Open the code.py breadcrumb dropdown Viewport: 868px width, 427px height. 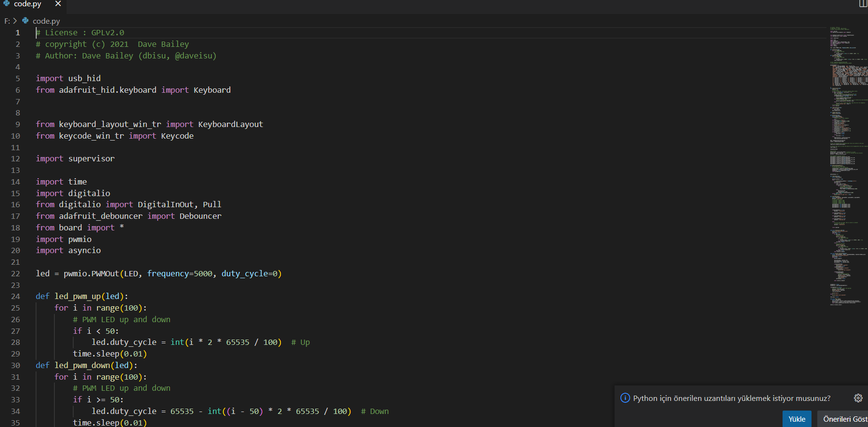coord(46,21)
